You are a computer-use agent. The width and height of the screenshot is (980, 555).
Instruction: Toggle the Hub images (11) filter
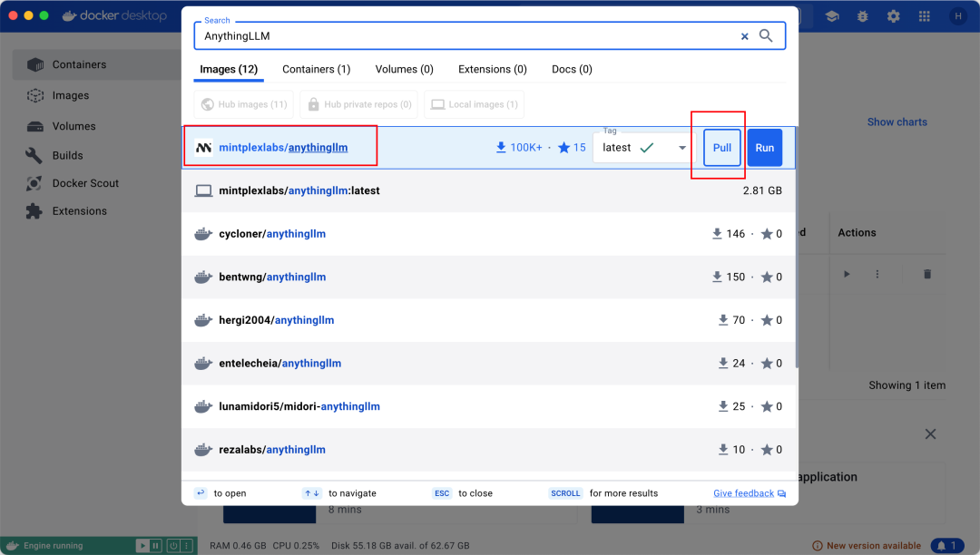click(x=244, y=104)
